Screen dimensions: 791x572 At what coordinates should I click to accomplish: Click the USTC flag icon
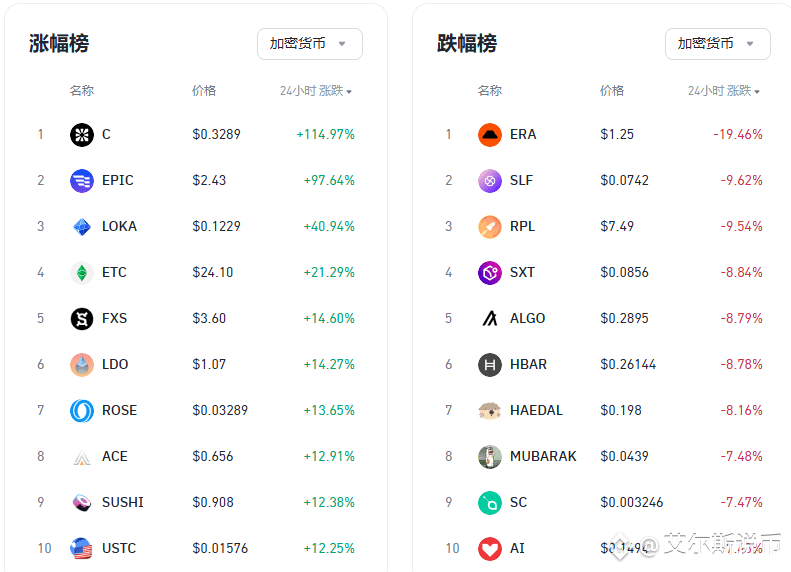pos(82,548)
